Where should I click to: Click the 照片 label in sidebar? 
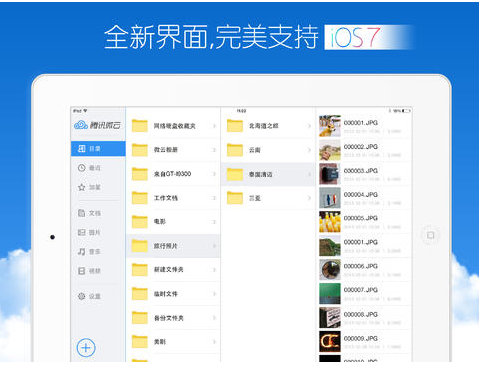click(95, 232)
